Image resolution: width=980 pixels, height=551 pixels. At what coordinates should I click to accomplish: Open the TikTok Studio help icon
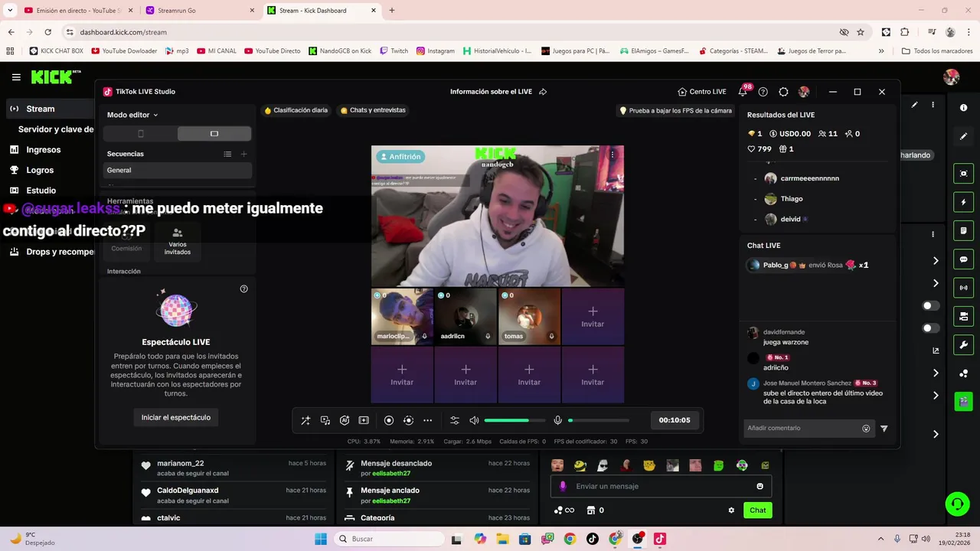click(763, 92)
